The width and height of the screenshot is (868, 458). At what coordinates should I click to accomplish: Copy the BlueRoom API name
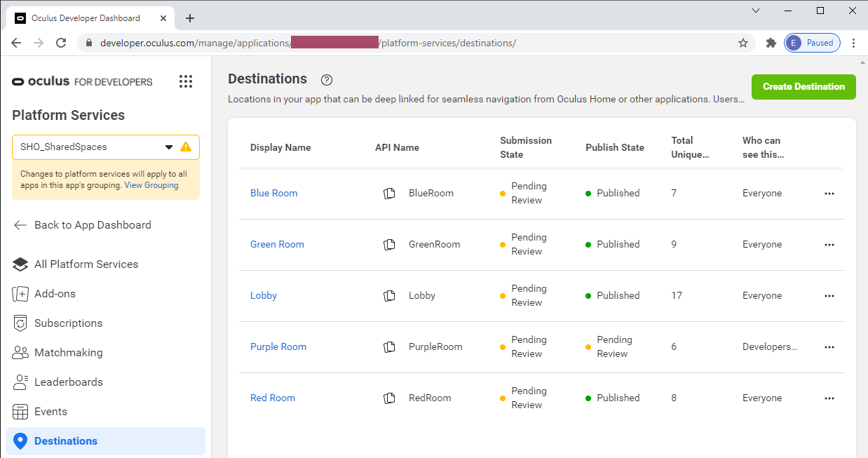389,194
